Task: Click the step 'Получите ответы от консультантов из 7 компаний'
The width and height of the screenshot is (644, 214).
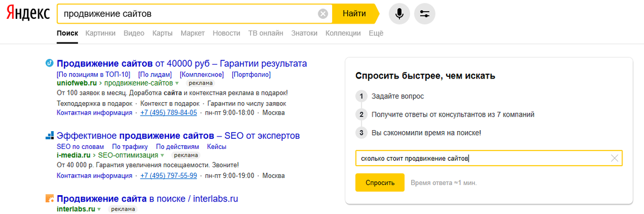Action: point(453,115)
